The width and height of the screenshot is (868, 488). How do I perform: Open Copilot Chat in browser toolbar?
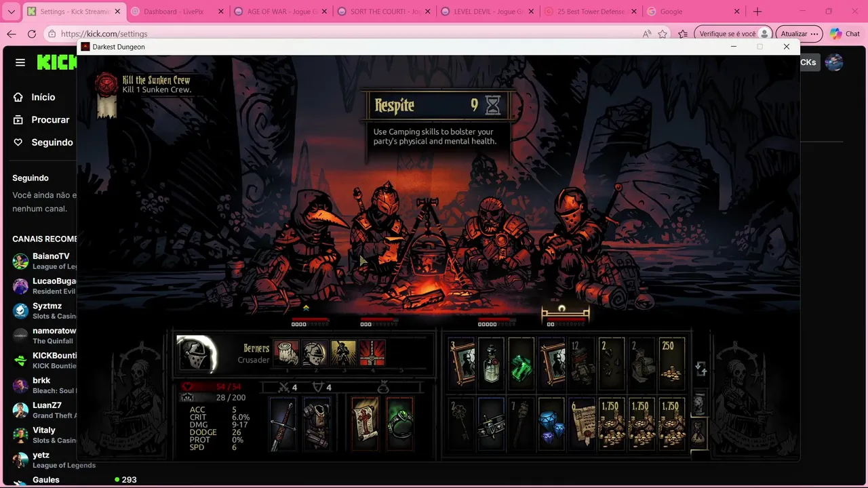(x=844, y=34)
